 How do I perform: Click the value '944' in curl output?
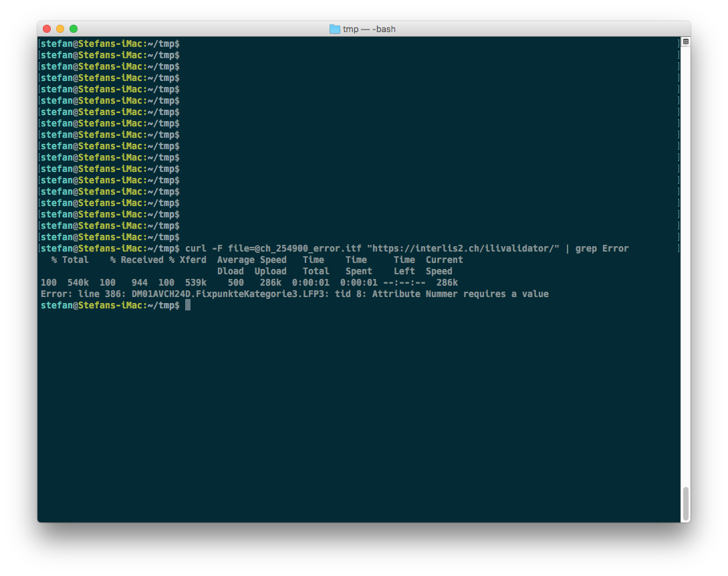click(139, 282)
